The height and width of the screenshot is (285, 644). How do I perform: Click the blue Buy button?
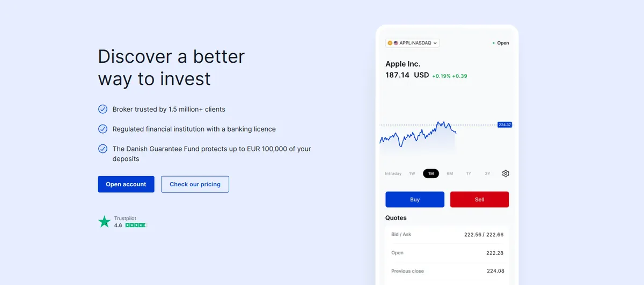point(415,199)
